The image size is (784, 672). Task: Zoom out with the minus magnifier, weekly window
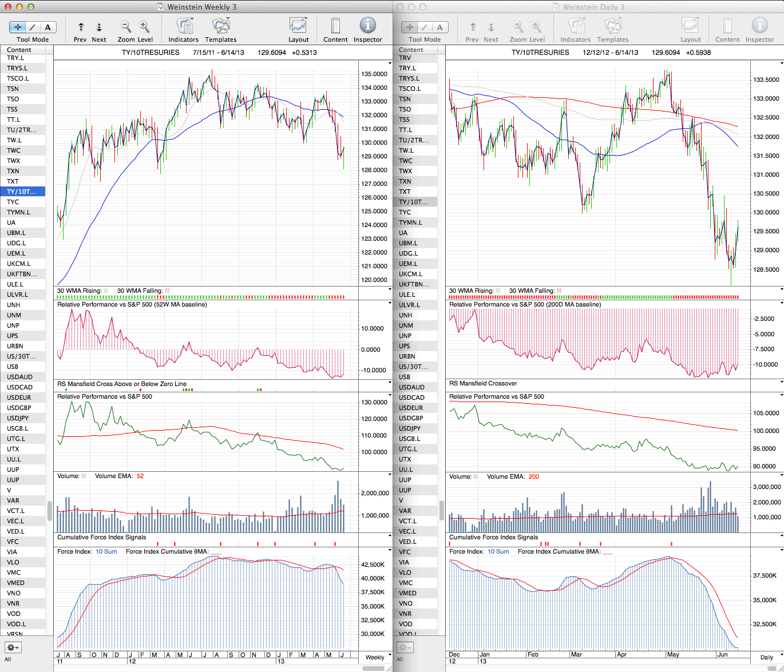[125, 27]
